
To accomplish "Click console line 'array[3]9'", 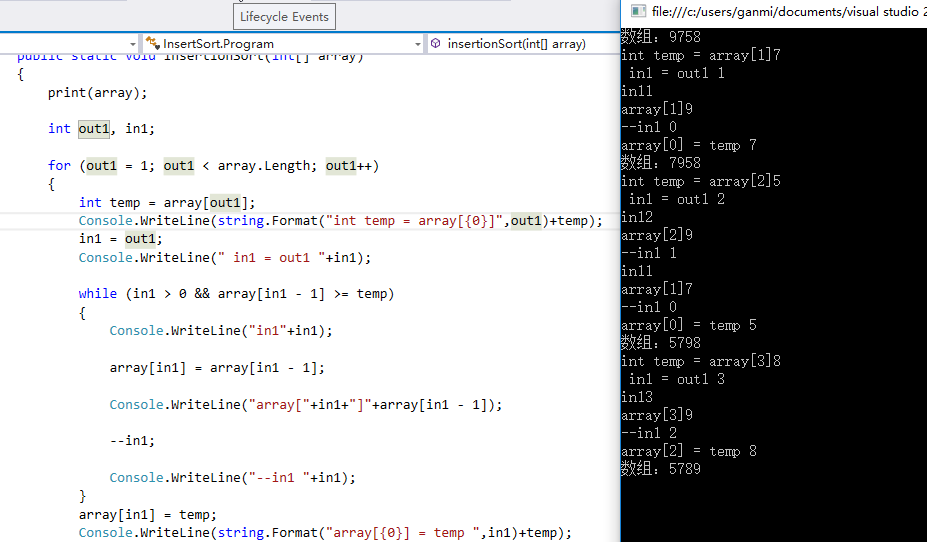I will coord(657,416).
